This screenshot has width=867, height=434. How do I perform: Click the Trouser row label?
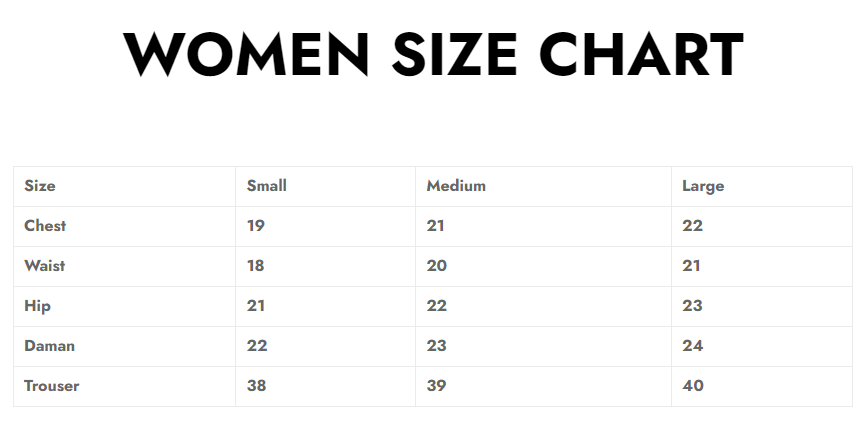[x=51, y=386]
